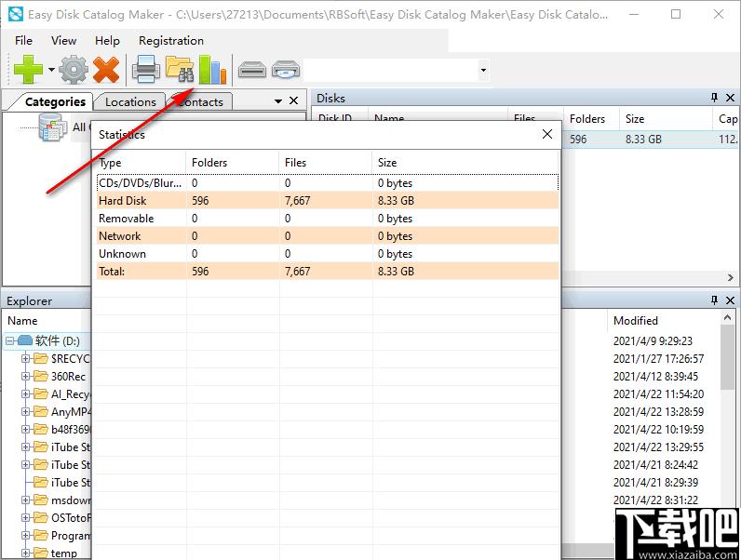Switch to the Locations tab
Screen dimensions: 741x560
click(x=130, y=101)
